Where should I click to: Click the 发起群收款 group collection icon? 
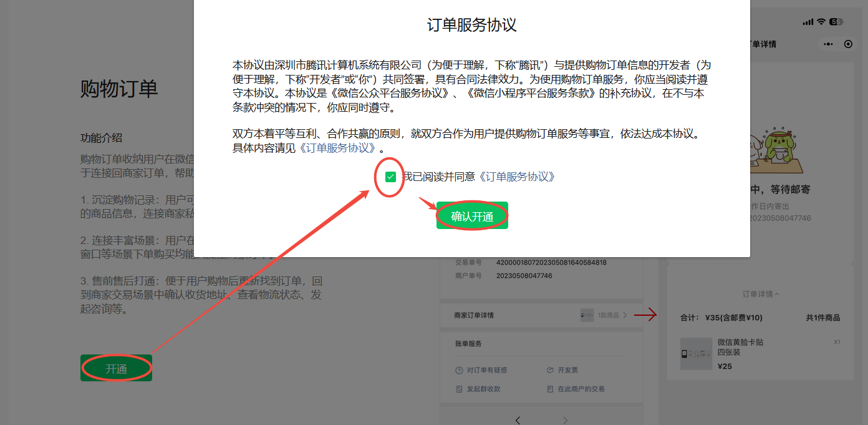pyautogui.click(x=459, y=389)
